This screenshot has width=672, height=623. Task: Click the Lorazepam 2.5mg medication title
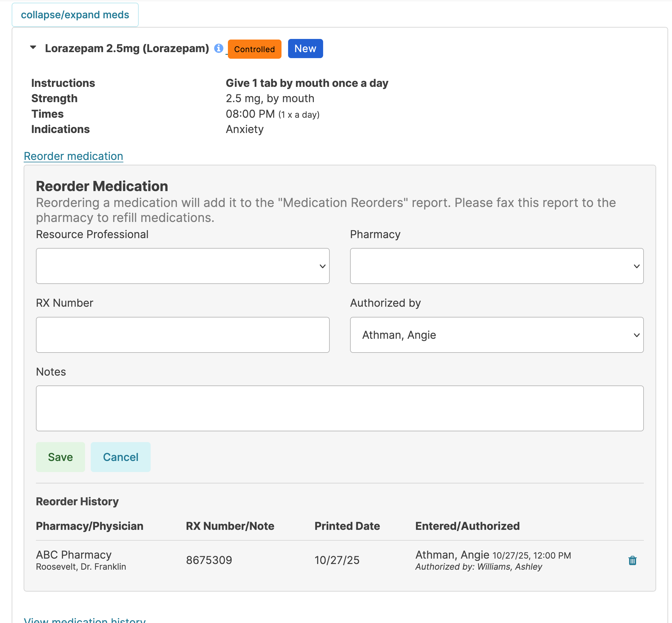(x=127, y=48)
